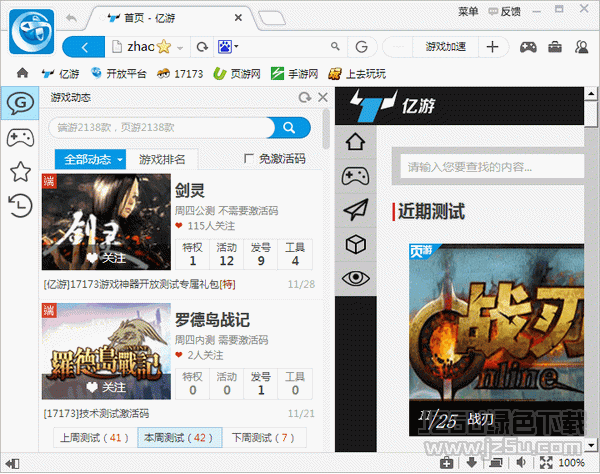Click the 游戏加速 button
The height and width of the screenshot is (474, 600).
(x=445, y=47)
